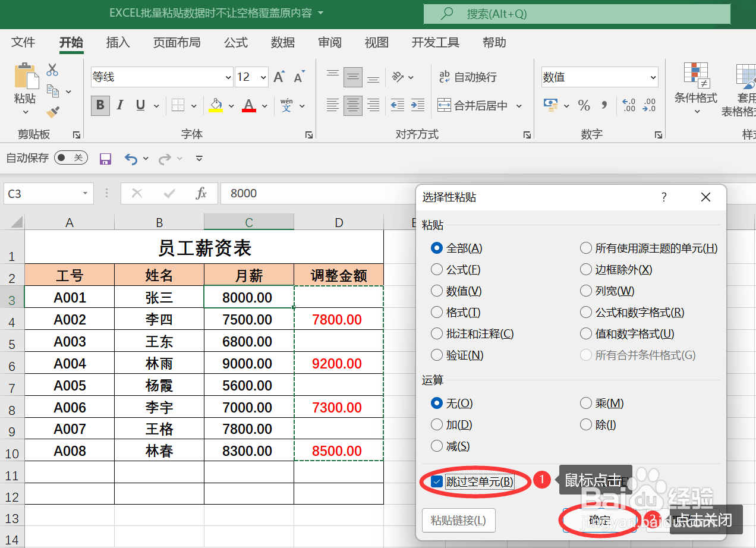This screenshot has height=548, width=756.
Task: Apply percent number style
Action: click(x=584, y=105)
